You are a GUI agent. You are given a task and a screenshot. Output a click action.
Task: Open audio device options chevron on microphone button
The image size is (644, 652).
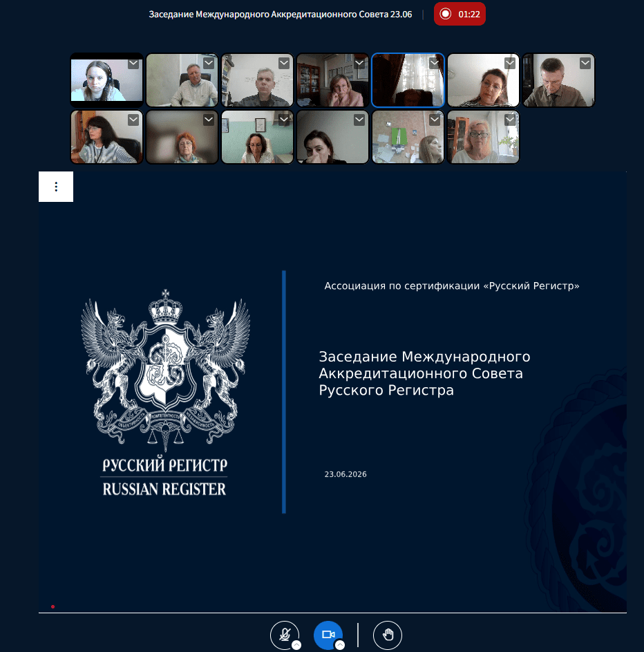click(x=296, y=645)
